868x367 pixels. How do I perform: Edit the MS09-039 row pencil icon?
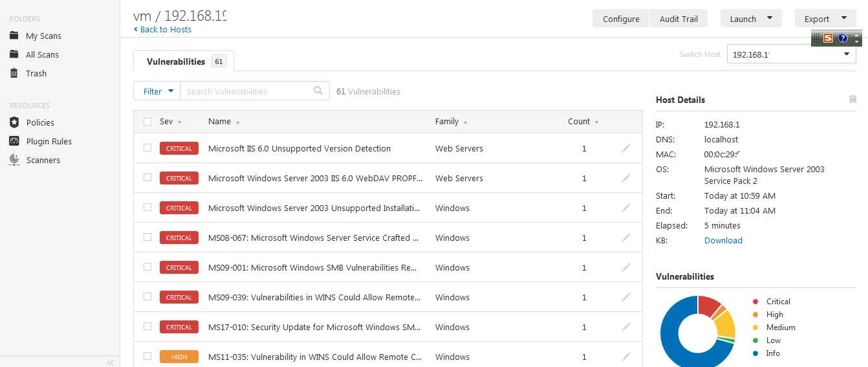point(625,297)
